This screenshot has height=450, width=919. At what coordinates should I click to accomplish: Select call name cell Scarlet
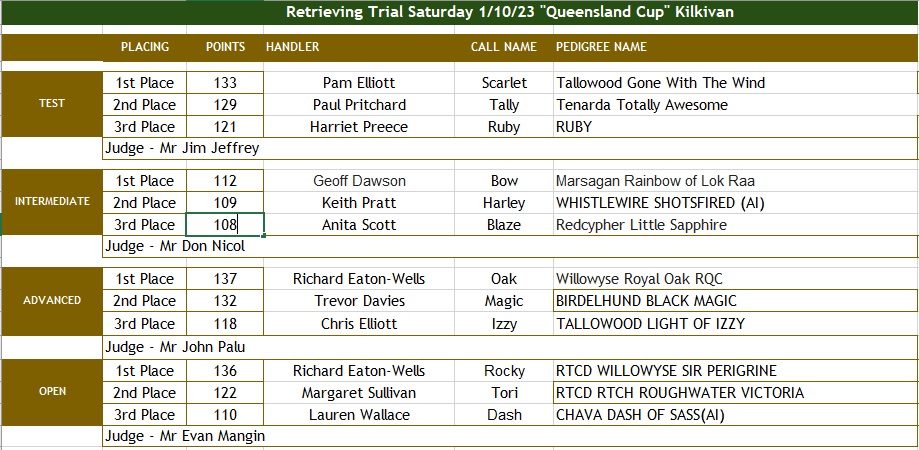pyautogui.click(x=503, y=83)
